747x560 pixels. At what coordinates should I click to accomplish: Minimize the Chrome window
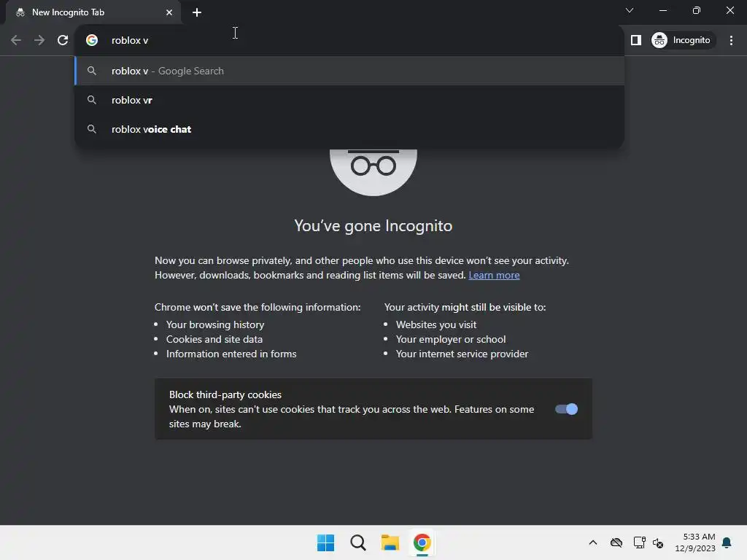(x=663, y=10)
